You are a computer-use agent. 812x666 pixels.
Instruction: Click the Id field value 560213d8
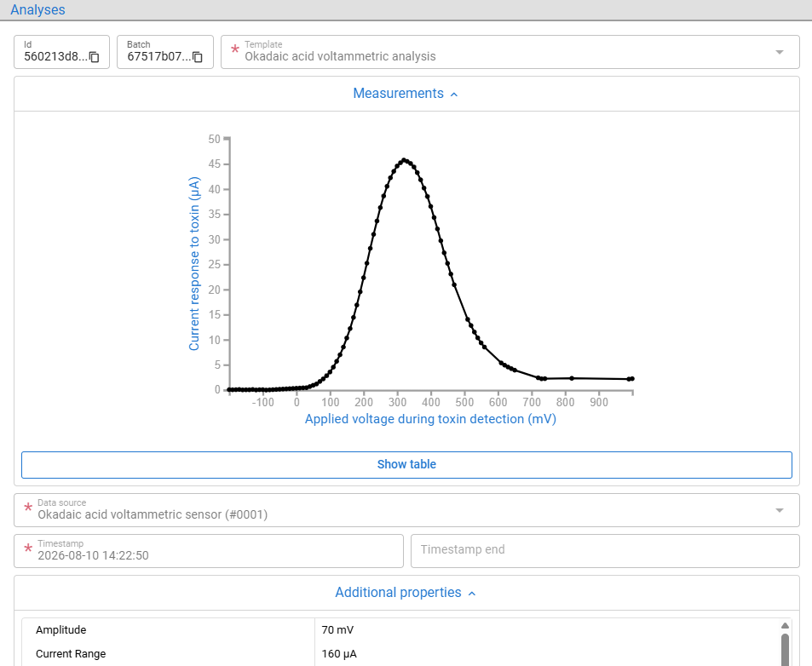[x=56, y=56]
